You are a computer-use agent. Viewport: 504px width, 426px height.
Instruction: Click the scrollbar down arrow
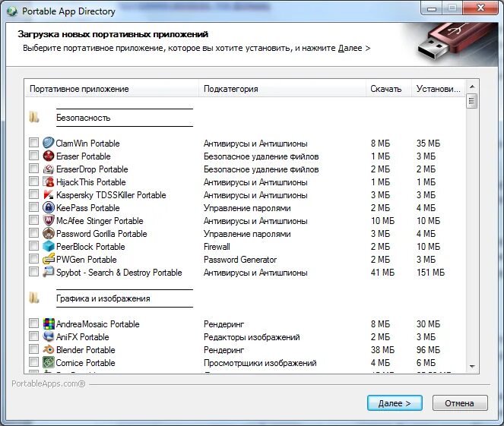(x=472, y=366)
